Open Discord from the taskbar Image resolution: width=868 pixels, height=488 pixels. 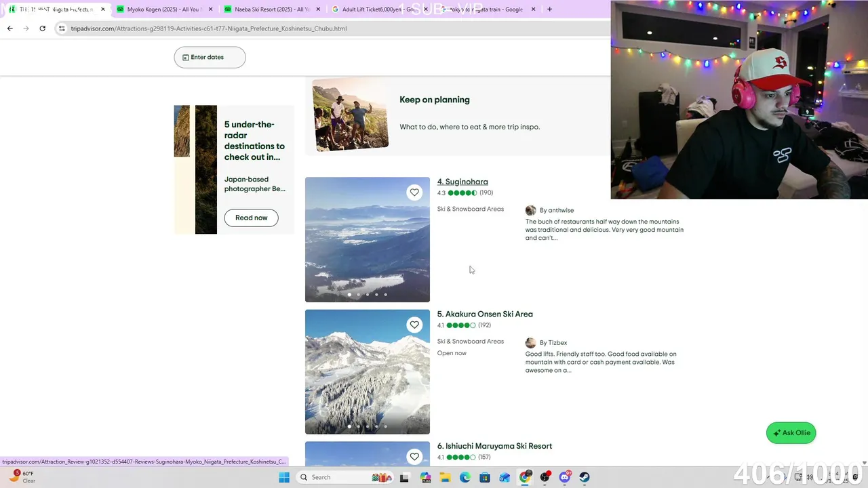click(x=565, y=477)
